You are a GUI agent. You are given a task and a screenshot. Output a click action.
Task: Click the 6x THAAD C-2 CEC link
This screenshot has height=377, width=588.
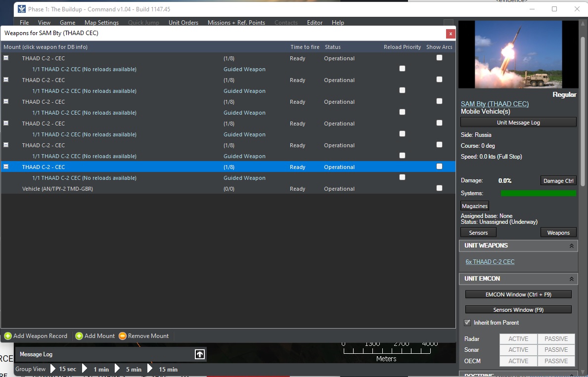pos(490,261)
